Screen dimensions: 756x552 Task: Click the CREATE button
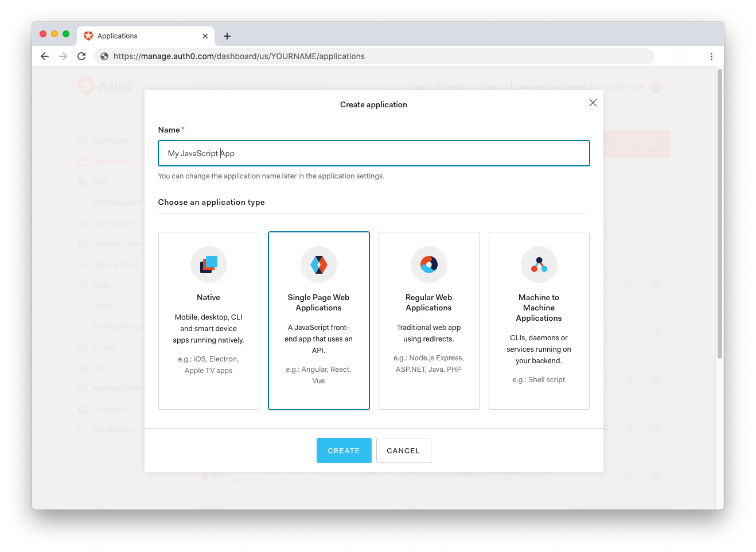click(344, 450)
